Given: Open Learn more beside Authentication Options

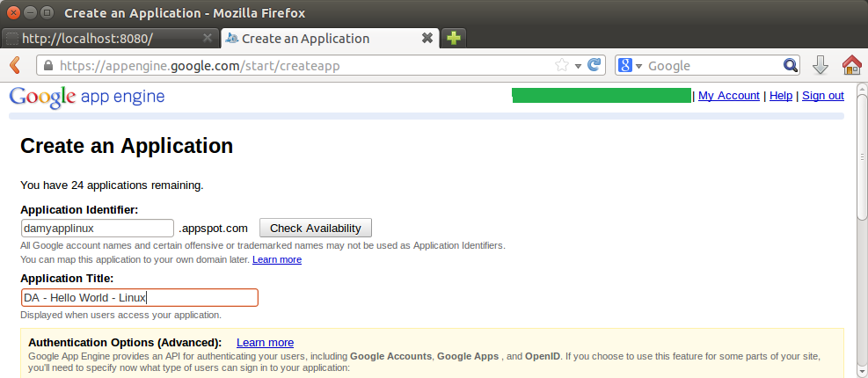Looking at the screenshot, I should tap(265, 342).
